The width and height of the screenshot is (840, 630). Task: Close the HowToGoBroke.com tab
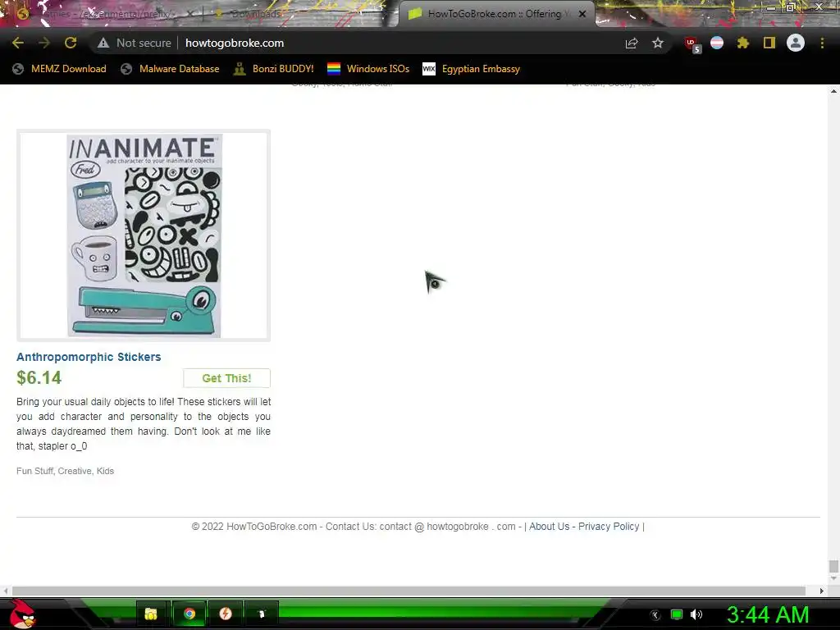coord(582,14)
